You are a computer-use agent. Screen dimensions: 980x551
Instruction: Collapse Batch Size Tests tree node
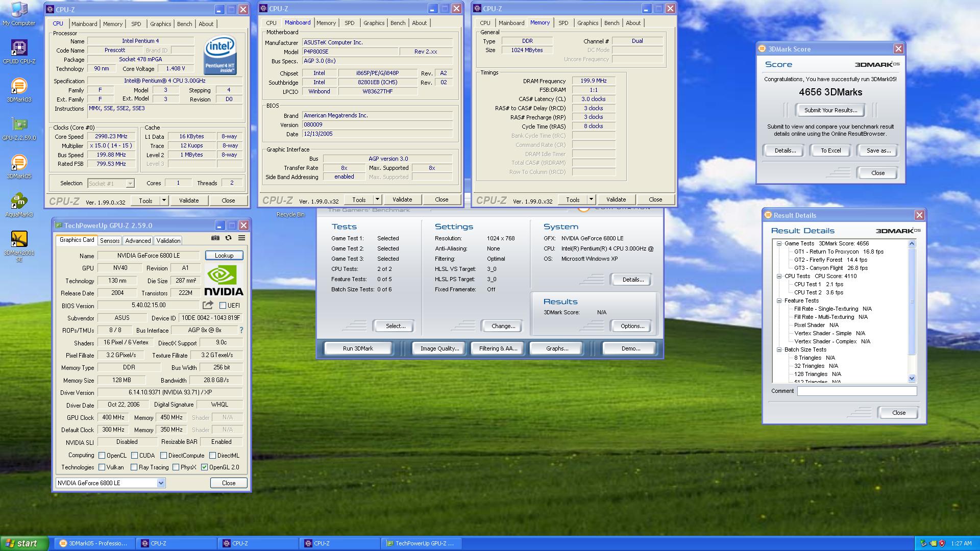point(779,350)
